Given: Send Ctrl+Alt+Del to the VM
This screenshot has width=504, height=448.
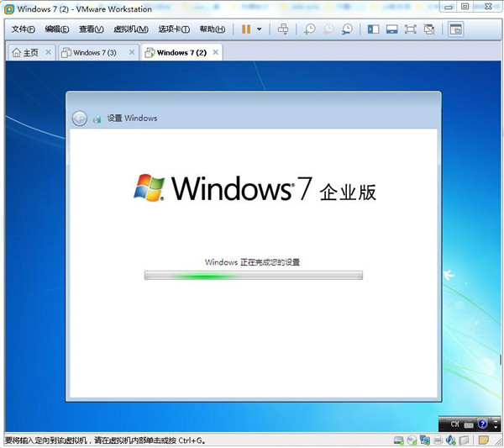Looking at the screenshot, I should [283, 29].
